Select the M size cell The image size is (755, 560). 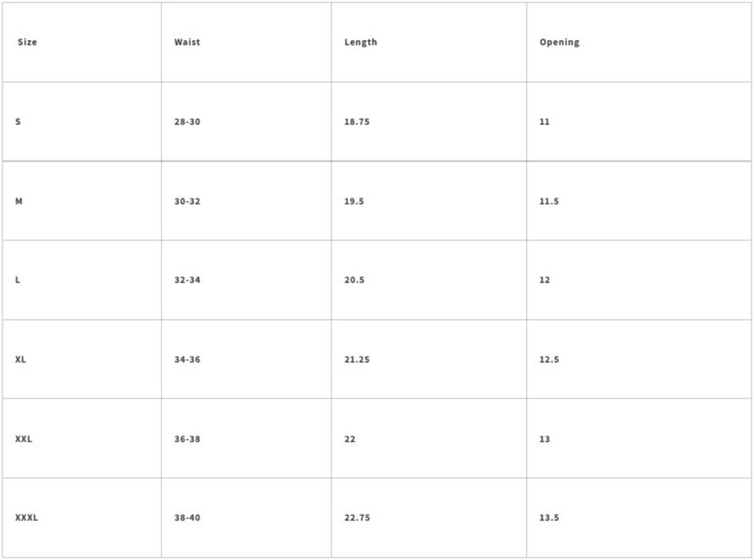19,201
